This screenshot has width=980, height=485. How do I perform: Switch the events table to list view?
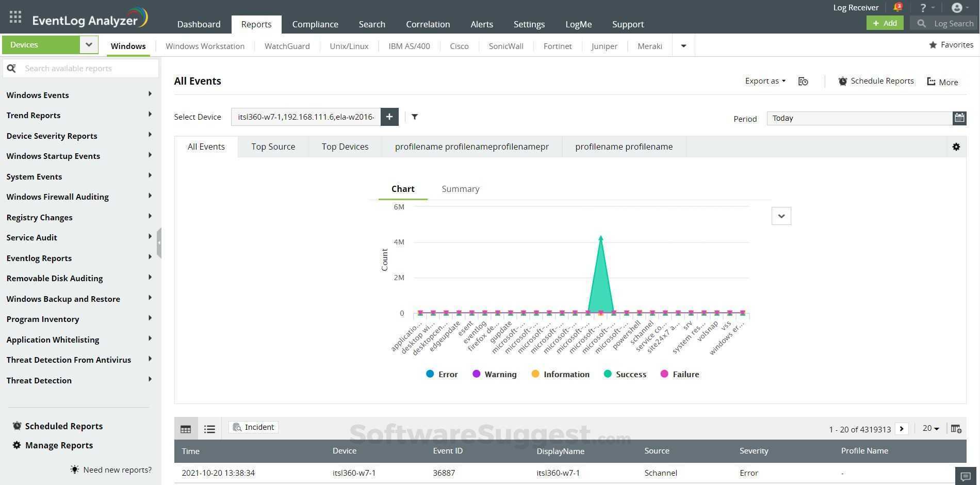[209, 428]
